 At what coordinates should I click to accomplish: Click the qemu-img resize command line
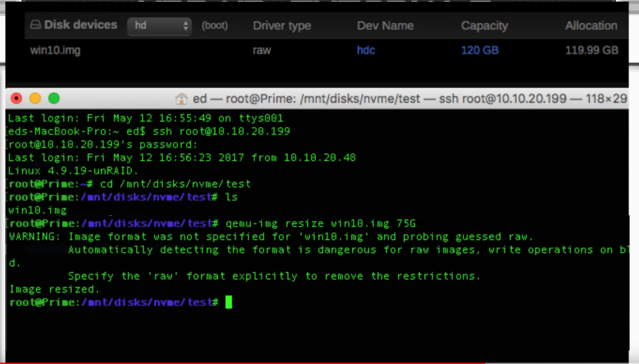(212, 224)
